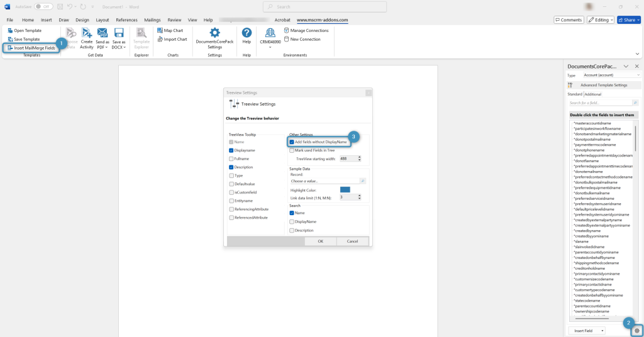The width and height of the screenshot is (644, 337).
Task: Open the Mailings ribbon tab
Action: 152,19
